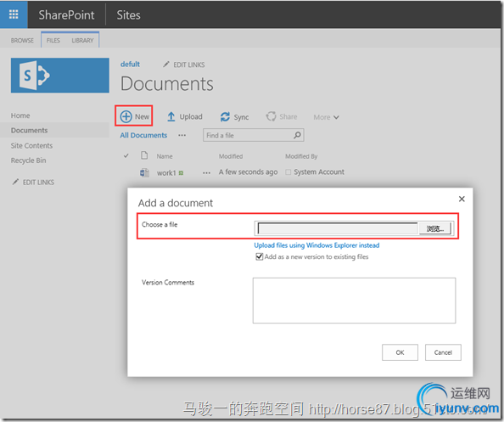Toggle the System Account presence checkbox
The width and height of the screenshot is (504, 422).
pos(288,172)
